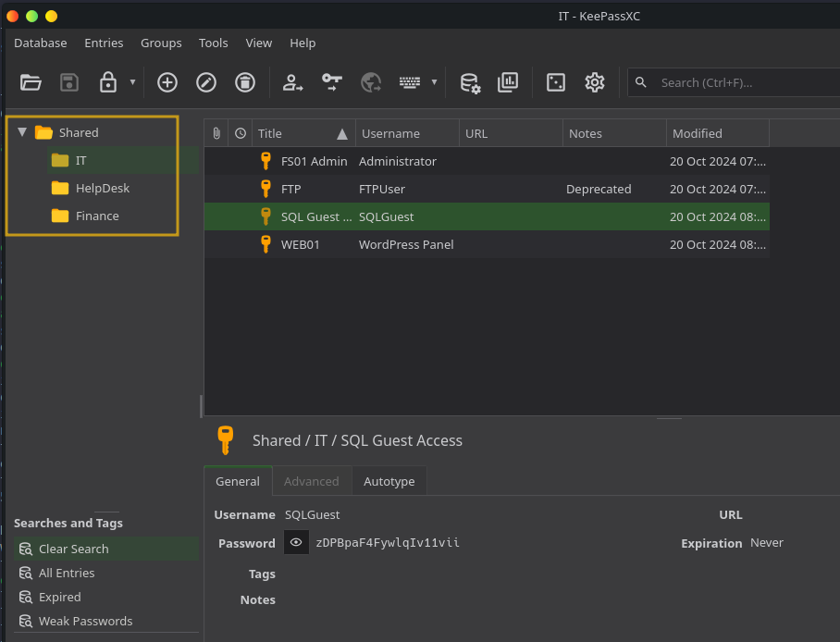Open application settings gear icon
Viewport: 840px width, 642px height.
[595, 82]
